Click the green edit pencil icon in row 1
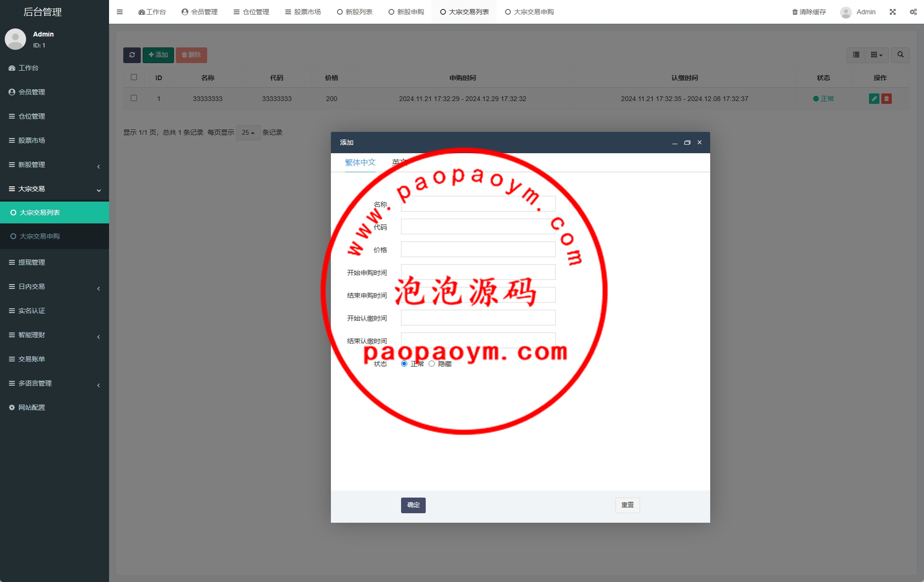This screenshot has width=924, height=582. (x=874, y=99)
